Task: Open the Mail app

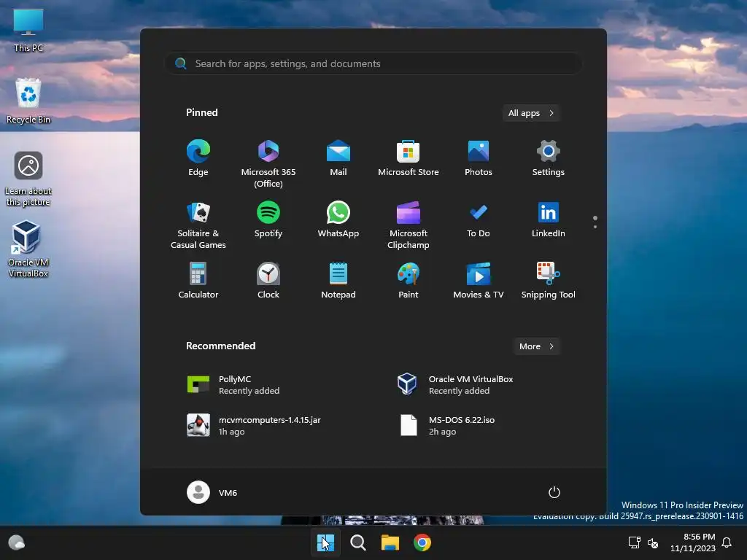Action: (x=338, y=159)
